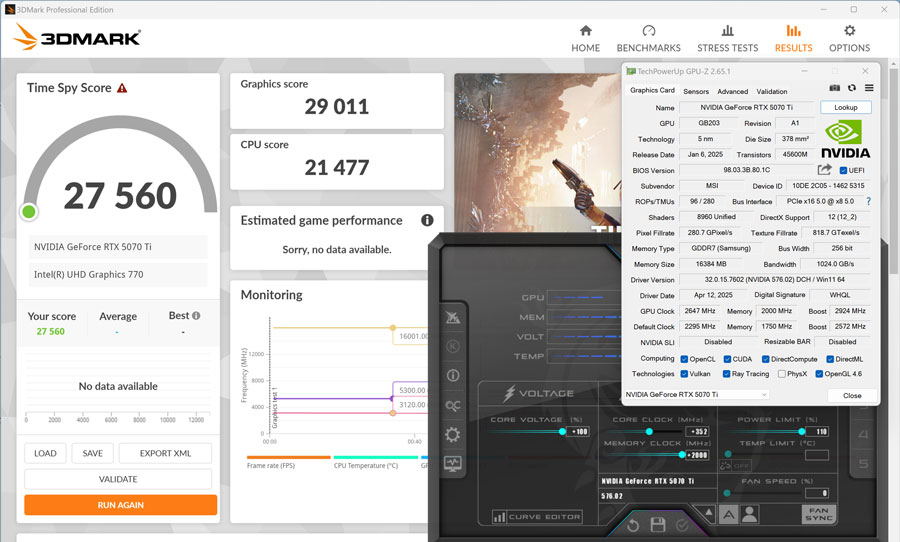The height and width of the screenshot is (542, 900).
Task: Click the MSI dragon icon in Afterburner sidebar
Action: coord(453,317)
